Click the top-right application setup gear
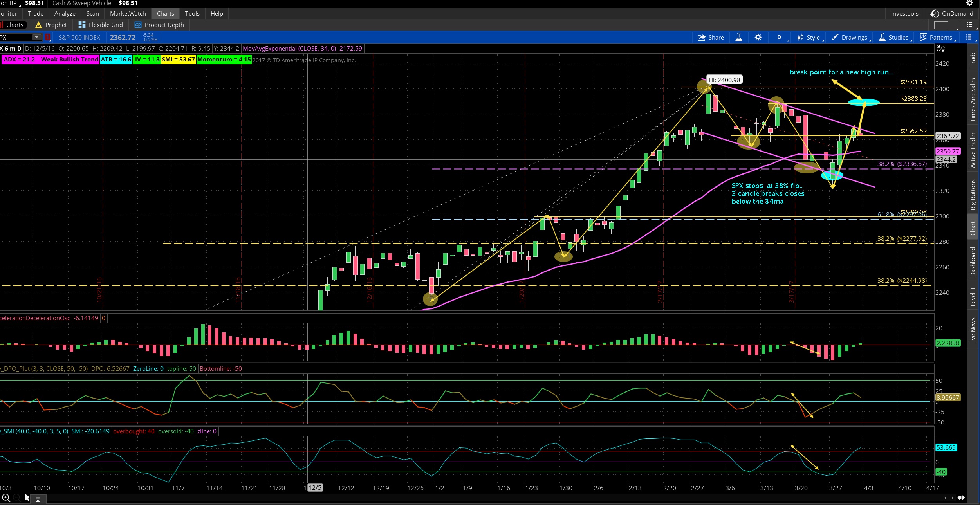The height and width of the screenshot is (505, 980). pos(969,3)
